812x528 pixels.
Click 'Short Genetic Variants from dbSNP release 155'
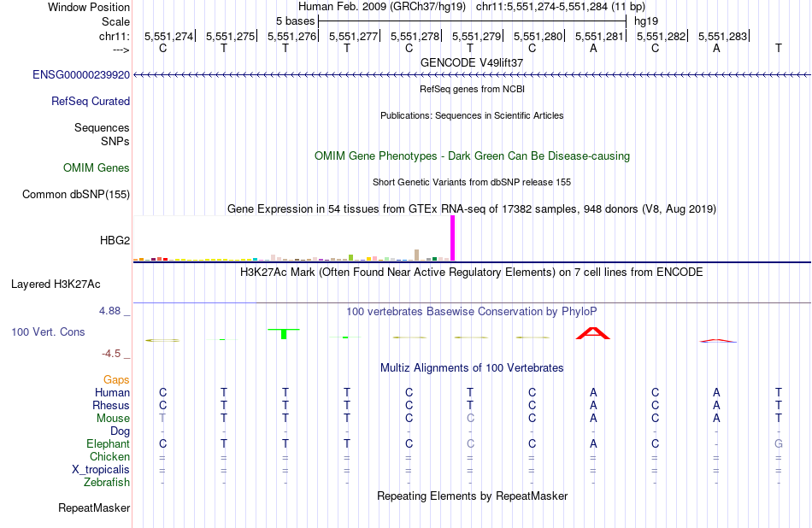click(x=472, y=182)
